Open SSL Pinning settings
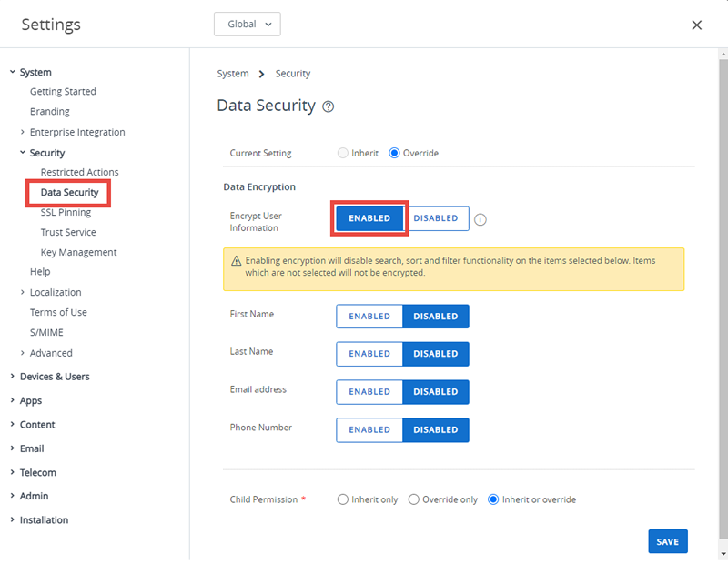This screenshot has width=728, height=564. pos(66,213)
